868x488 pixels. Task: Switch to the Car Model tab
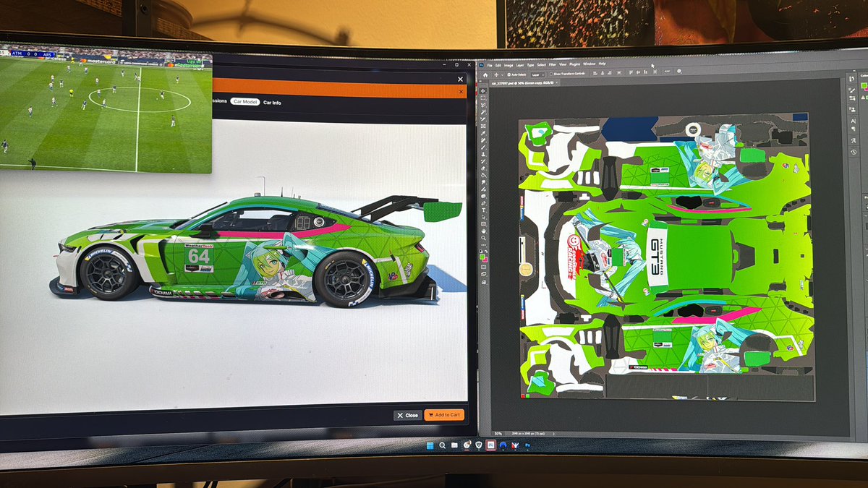click(x=245, y=102)
